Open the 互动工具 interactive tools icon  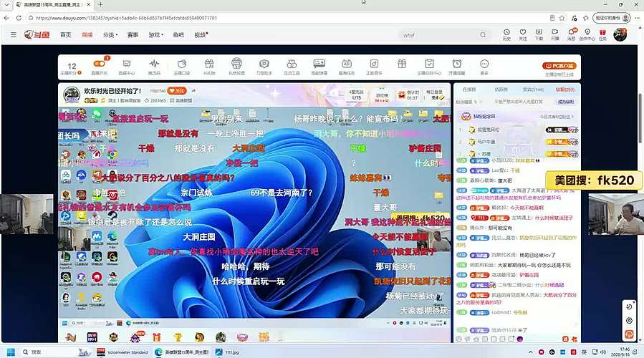pyautogui.click(x=292, y=67)
